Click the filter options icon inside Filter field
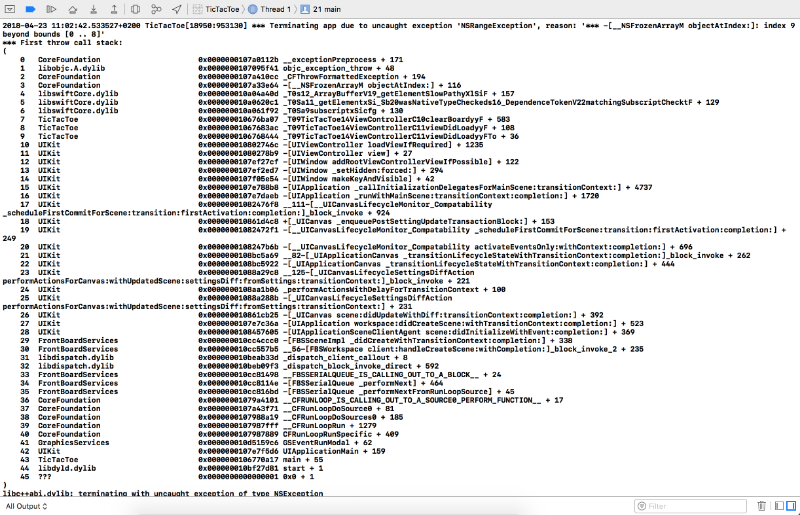 point(642,506)
